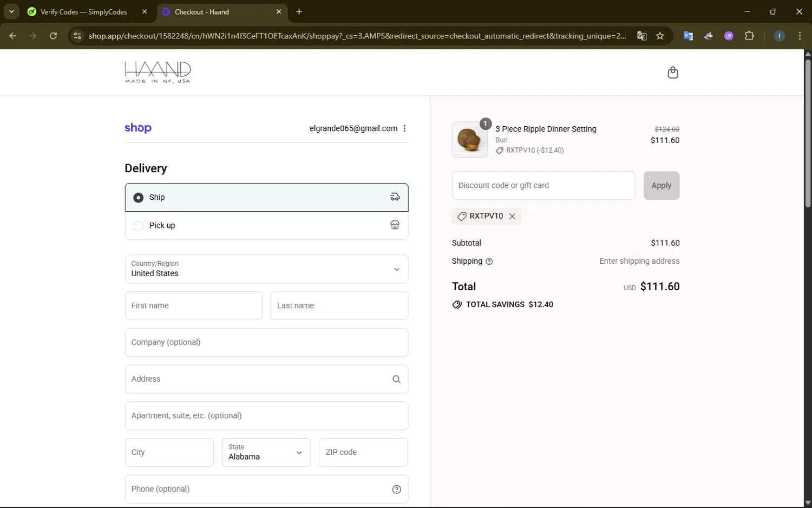812x508 pixels.
Task: Click the Discount code or gift card field
Action: pos(543,185)
